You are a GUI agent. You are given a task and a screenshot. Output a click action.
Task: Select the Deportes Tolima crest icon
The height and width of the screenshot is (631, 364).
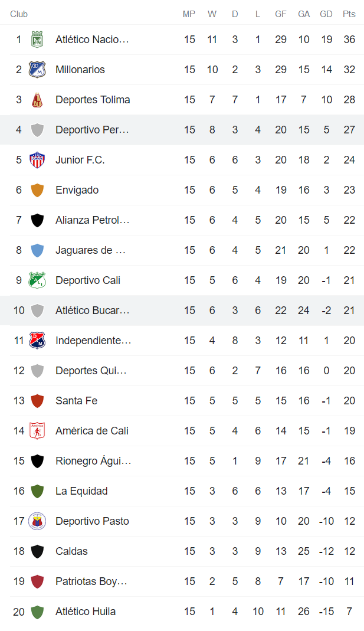(x=37, y=100)
